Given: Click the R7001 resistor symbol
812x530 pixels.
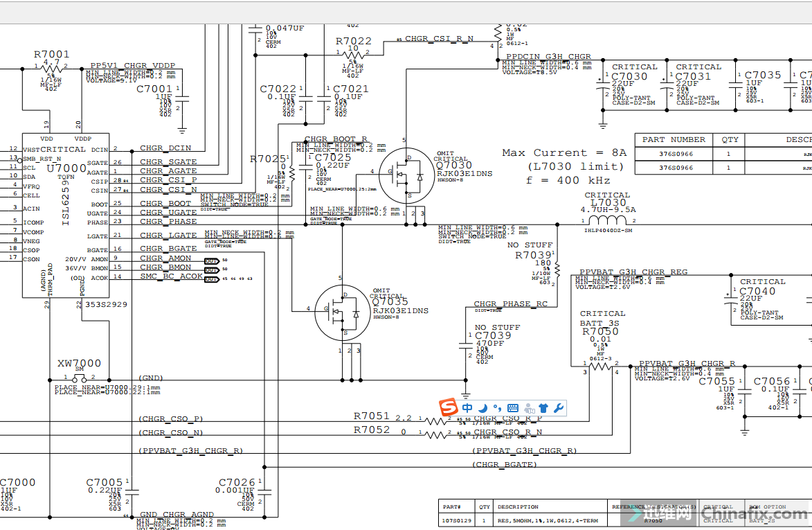Looking at the screenshot, I should click(53, 67).
